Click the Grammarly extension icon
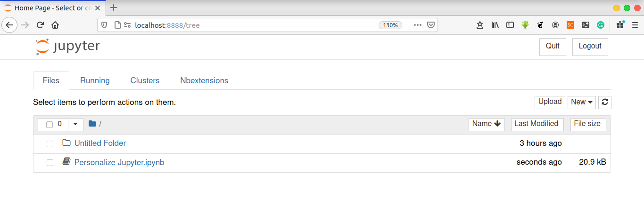The width and height of the screenshot is (644, 207). coord(601,25)
